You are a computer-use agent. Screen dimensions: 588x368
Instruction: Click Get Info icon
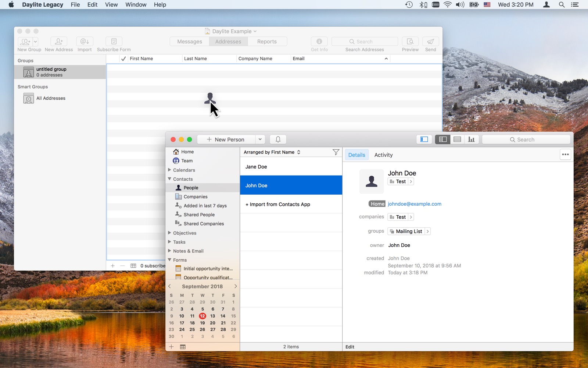coord(319,42)
